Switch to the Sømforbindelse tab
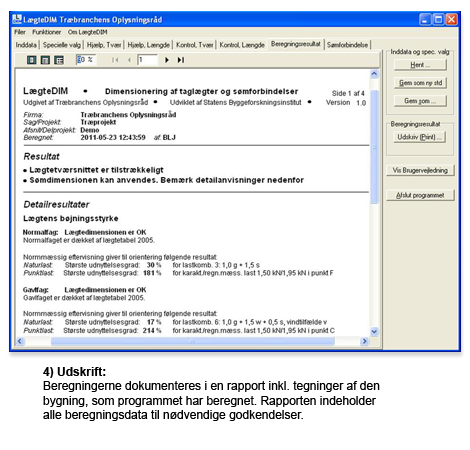 (x=347, y=45)
